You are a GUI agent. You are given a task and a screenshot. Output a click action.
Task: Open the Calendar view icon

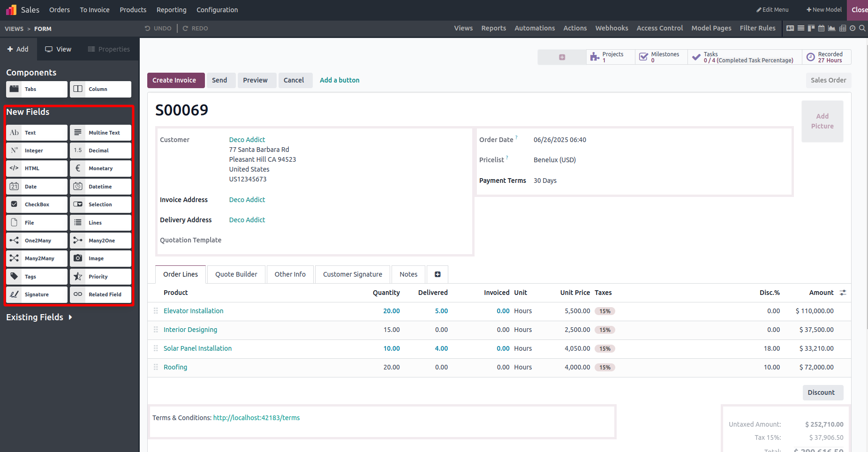(x=821, y=28)
